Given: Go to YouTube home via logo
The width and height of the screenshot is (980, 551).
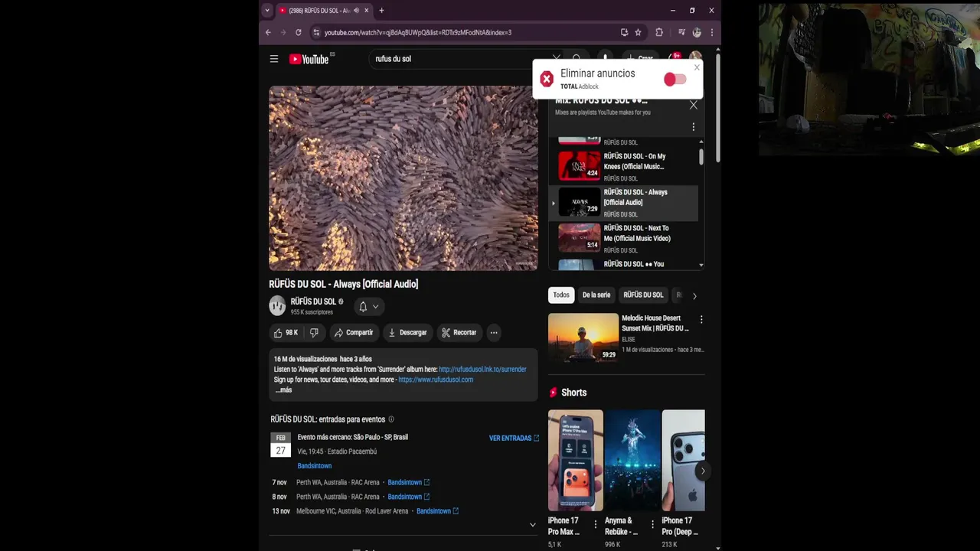Looking at the screenshot, I should [309, 59].
